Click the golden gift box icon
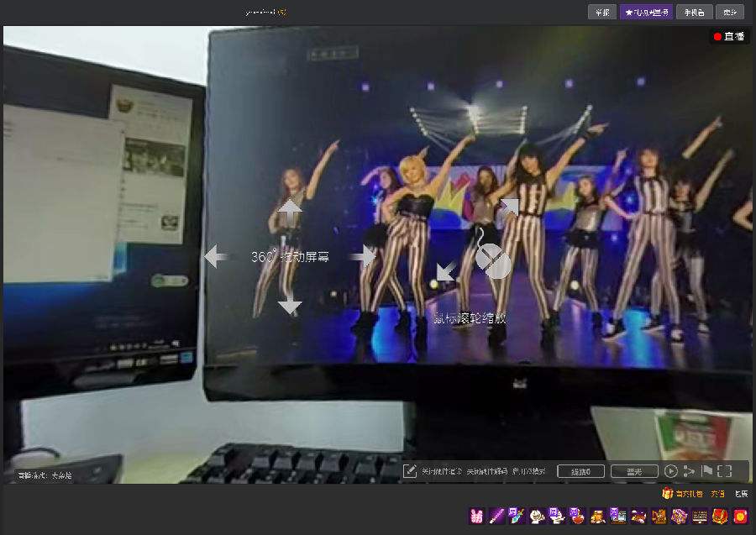This screenshot has width=756, height=535. (x=667, y=493)
